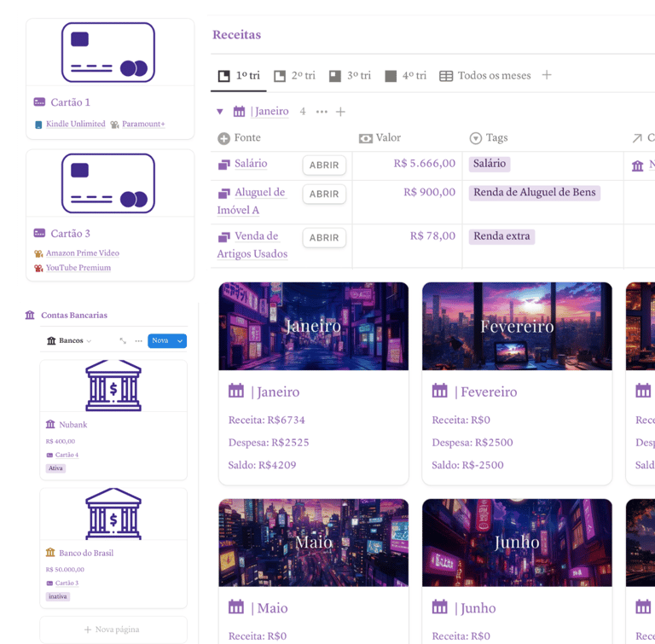This screenshot has width=655, height=644.
Task: Click Despesa: R$2500 on Fevereiro card
Action: pos(472,442)
